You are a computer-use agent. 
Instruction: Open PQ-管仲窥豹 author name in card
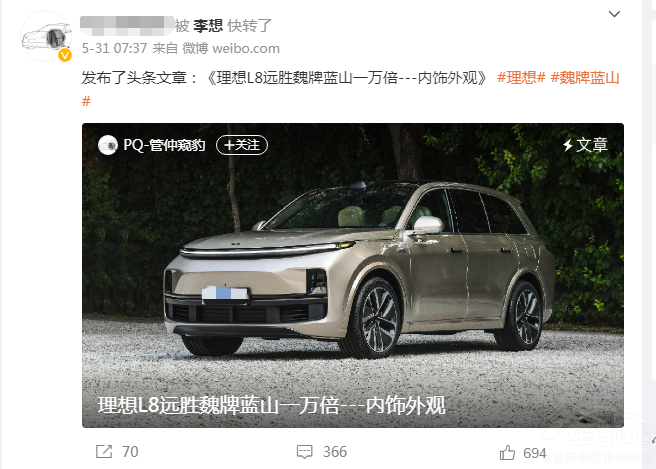[164, 145]
